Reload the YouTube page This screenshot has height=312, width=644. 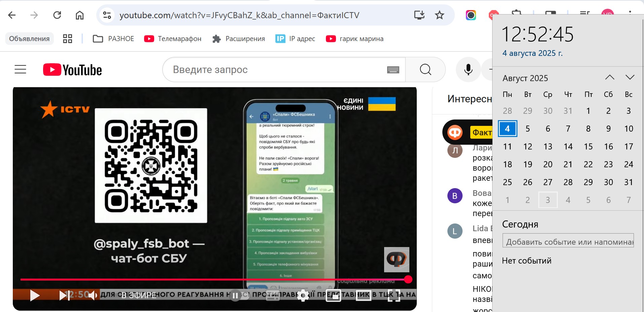tap(57, 15)
